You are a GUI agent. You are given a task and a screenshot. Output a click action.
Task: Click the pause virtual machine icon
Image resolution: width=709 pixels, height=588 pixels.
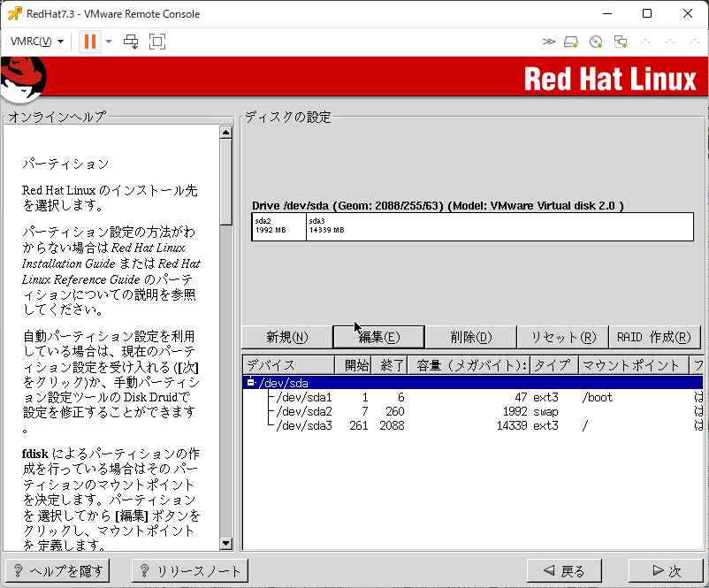click(x=90, y=42)
